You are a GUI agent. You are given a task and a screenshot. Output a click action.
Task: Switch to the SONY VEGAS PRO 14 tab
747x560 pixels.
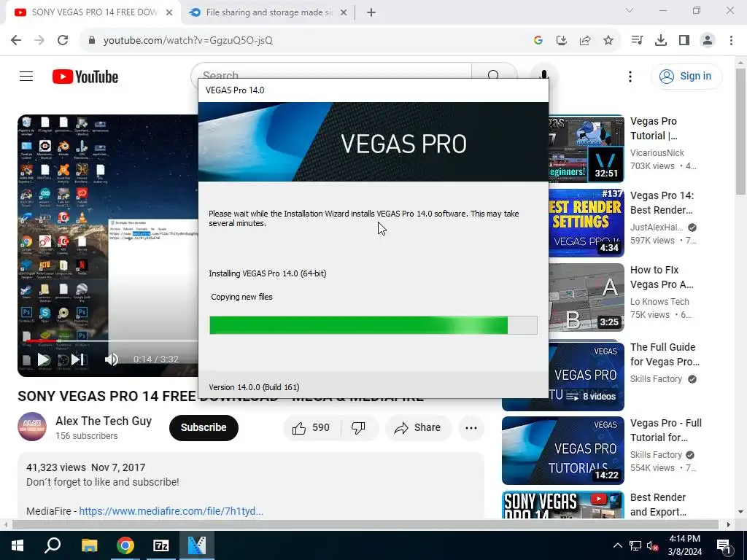tap(94, 12)
